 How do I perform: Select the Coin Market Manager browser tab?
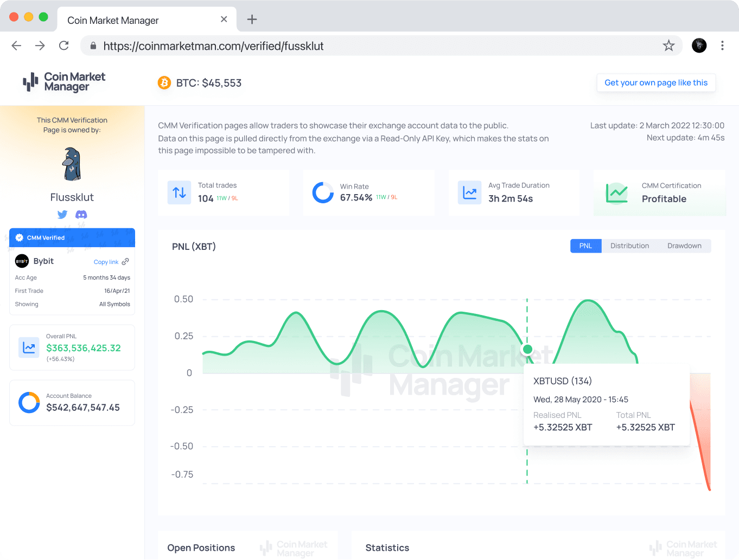click(x=146, y=20)
